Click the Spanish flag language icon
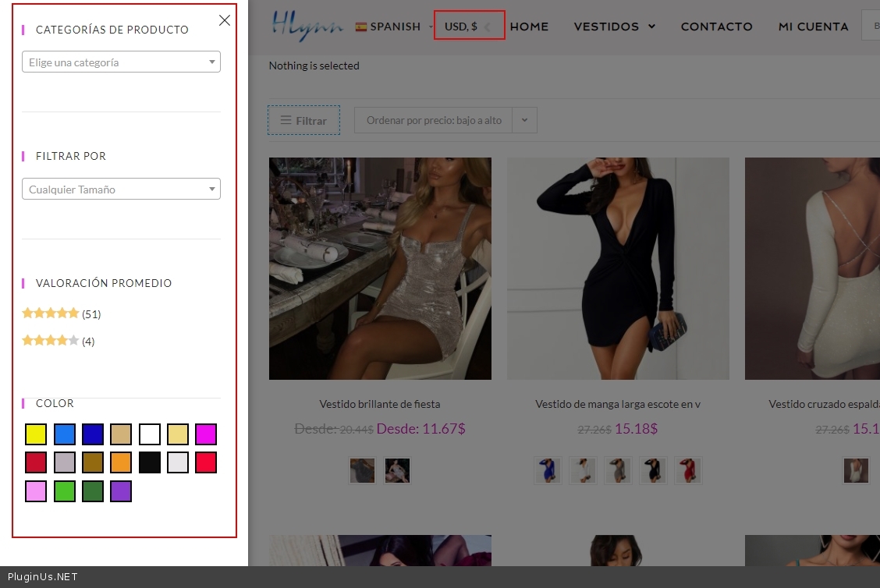Screen dimensions: 880x588 [361, 27]
